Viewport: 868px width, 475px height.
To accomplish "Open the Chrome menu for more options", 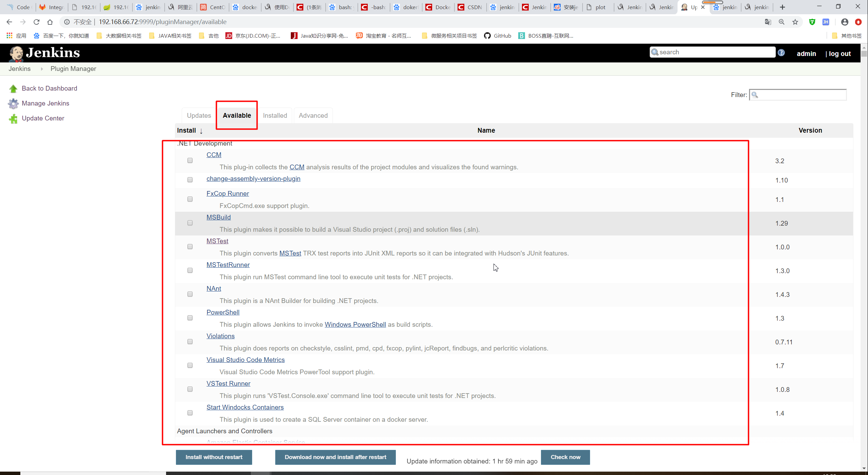I will tap(859, 22).
